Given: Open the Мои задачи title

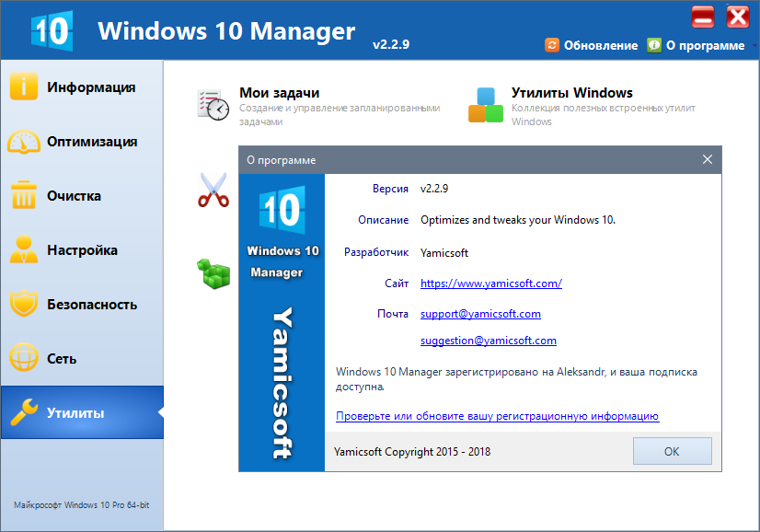Looking at the screenshot, I should (x=279, y=93).
